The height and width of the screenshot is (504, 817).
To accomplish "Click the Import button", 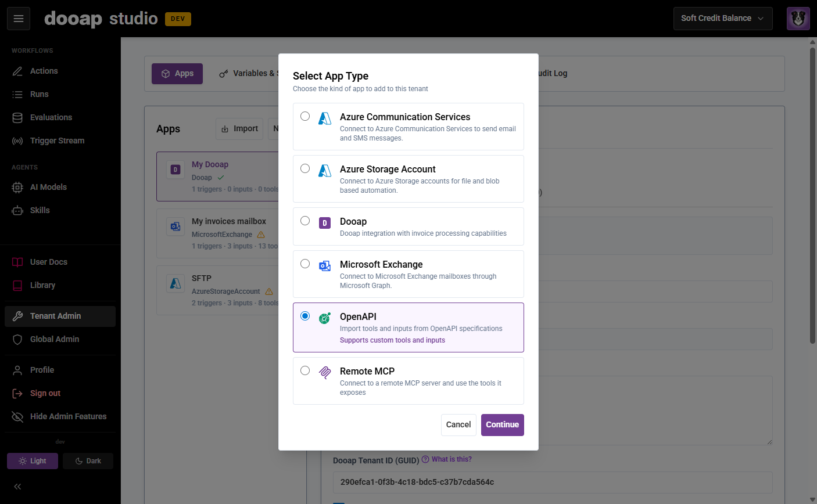I will click(x=239, y=129).
